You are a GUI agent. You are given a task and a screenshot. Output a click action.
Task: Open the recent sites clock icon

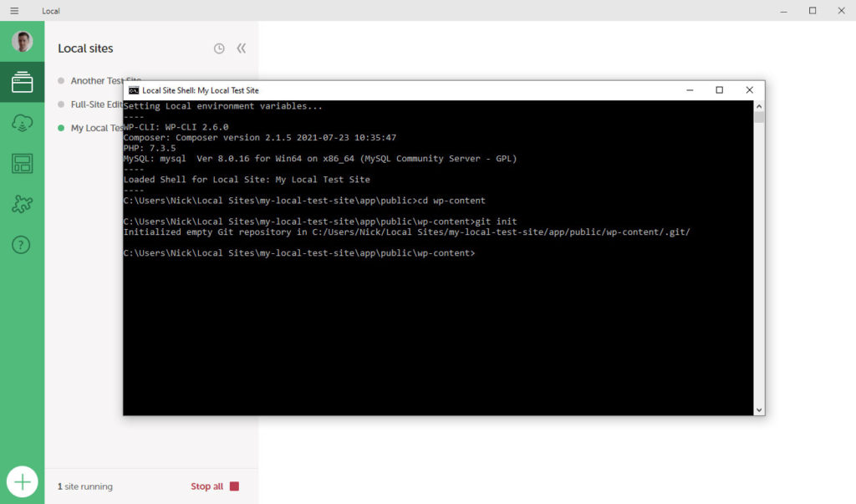tap(219, 48)
